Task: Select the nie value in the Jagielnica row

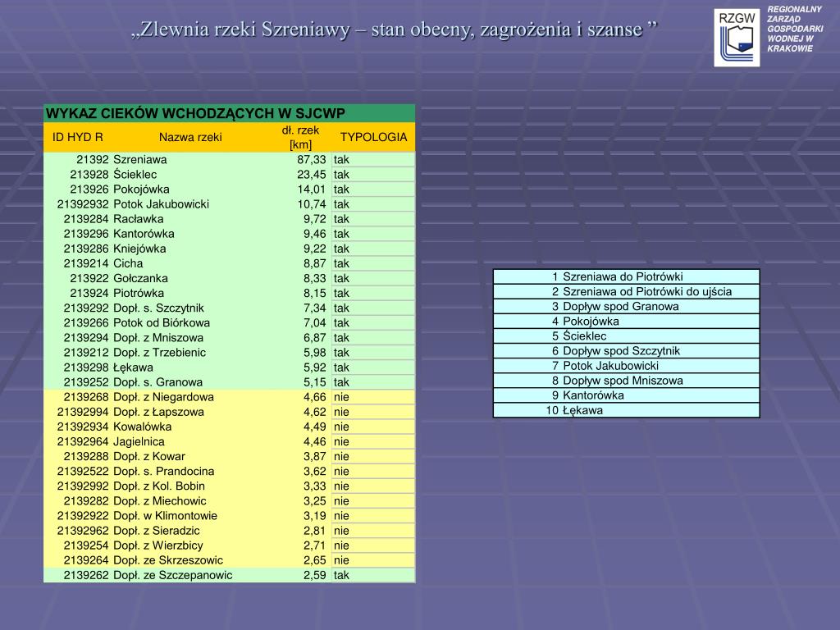Action: pos(341,442)
